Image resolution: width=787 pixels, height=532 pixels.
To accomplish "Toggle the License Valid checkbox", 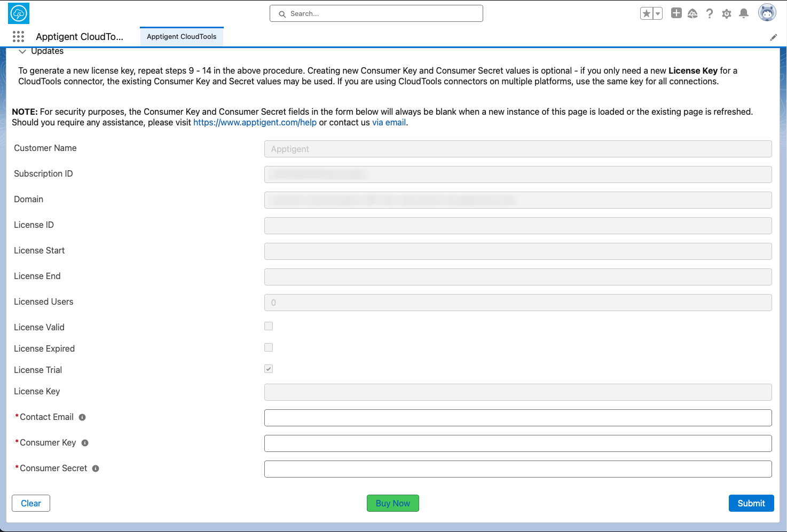I will point(269,326).
